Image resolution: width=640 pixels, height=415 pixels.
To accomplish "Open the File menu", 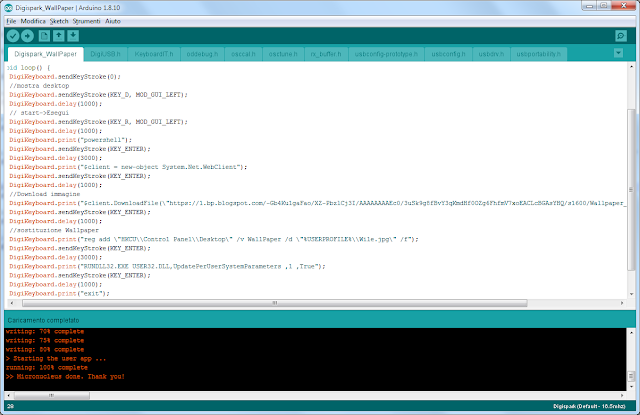I will tap(11, 21).
